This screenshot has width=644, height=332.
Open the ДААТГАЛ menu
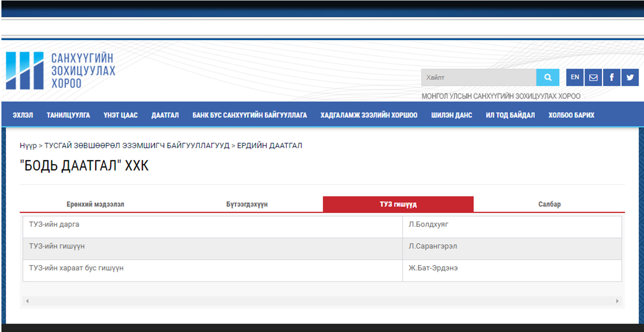tap(165, 115)
